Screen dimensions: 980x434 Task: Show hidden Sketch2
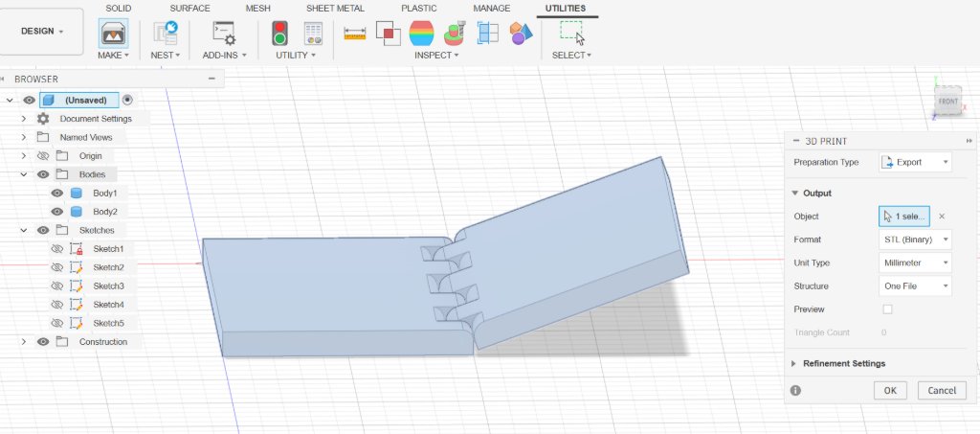click(56, 267)
